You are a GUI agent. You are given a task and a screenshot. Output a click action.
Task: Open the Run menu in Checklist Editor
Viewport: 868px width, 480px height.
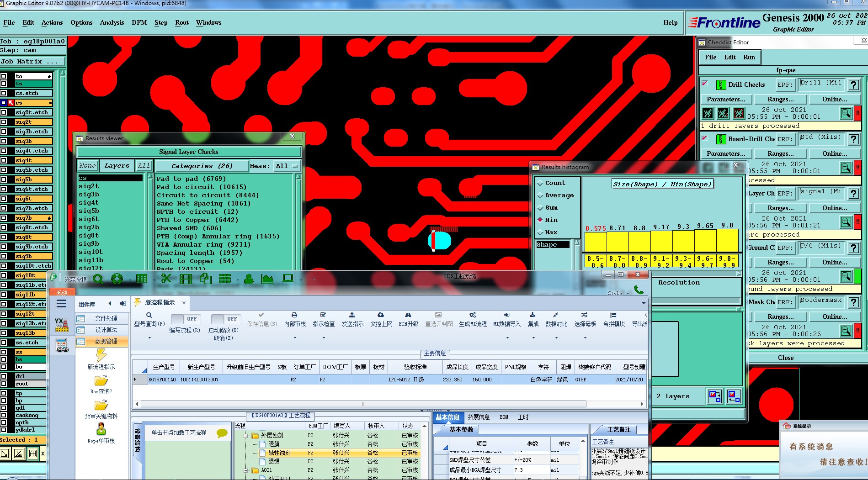point(749,57)
